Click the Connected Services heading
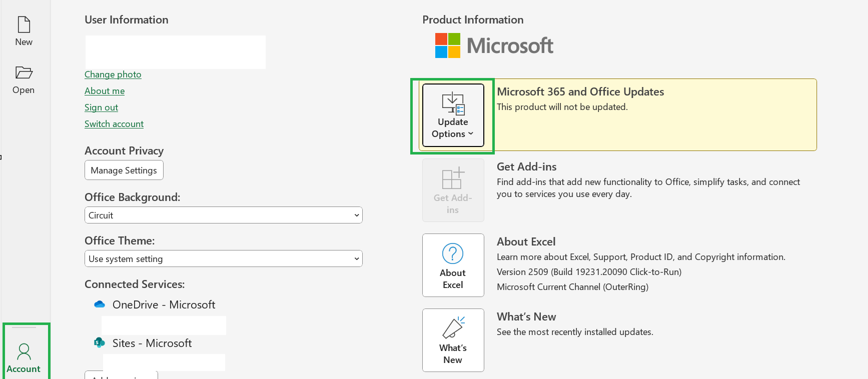 click(135, 284)
